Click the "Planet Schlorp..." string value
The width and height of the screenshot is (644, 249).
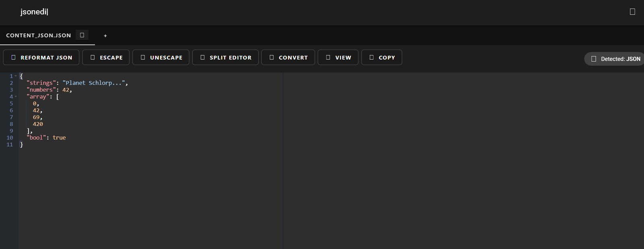(93, 83)
